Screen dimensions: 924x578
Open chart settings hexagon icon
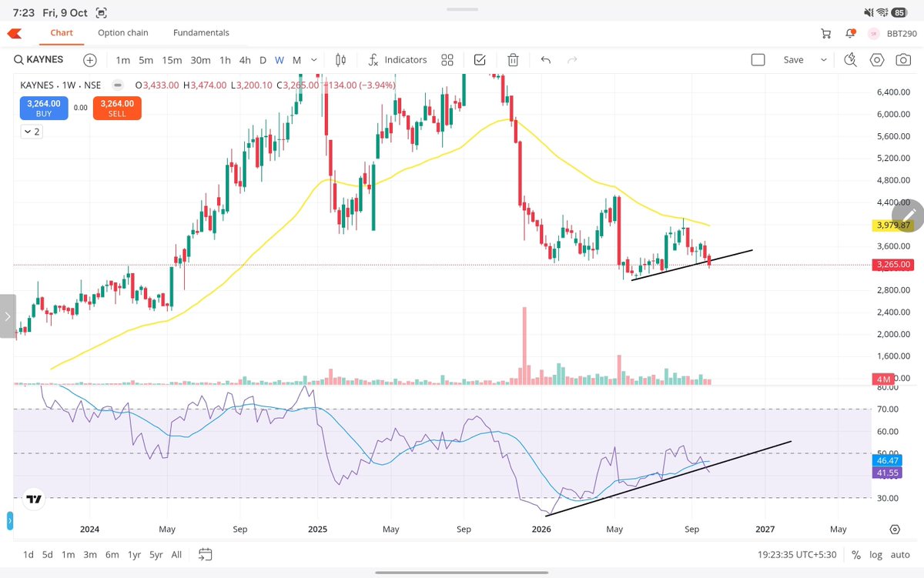click(x=877, y=60)
